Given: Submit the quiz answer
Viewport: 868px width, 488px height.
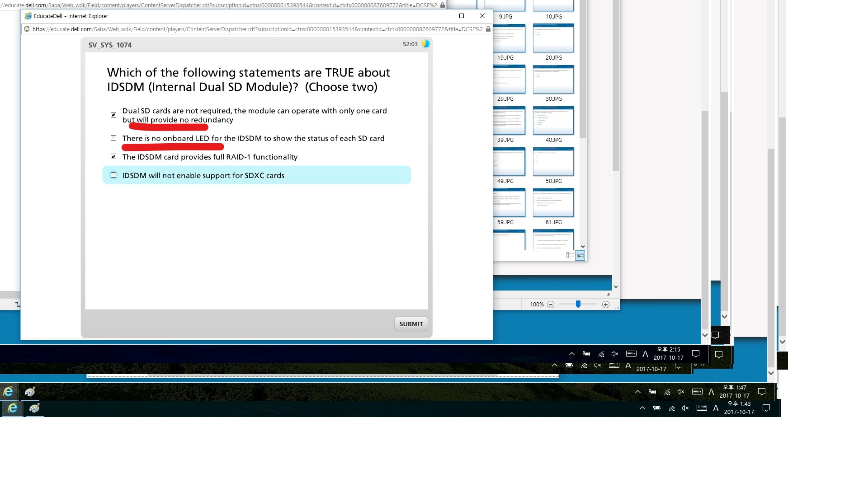Looking at the screenshot, I should 410,324.
